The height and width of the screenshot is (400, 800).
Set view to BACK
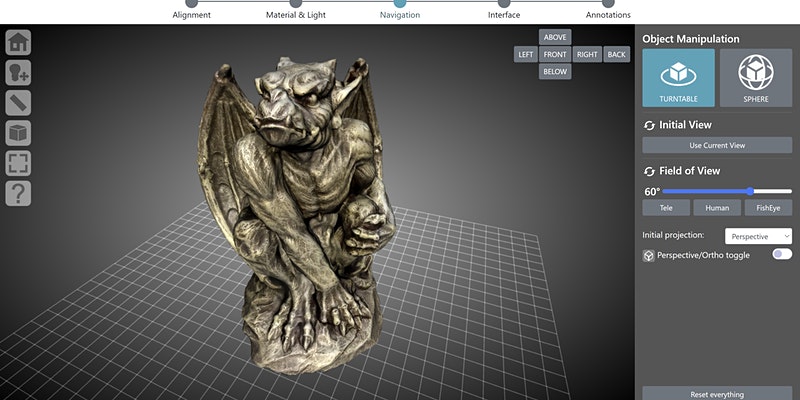(x=616, y=55)
